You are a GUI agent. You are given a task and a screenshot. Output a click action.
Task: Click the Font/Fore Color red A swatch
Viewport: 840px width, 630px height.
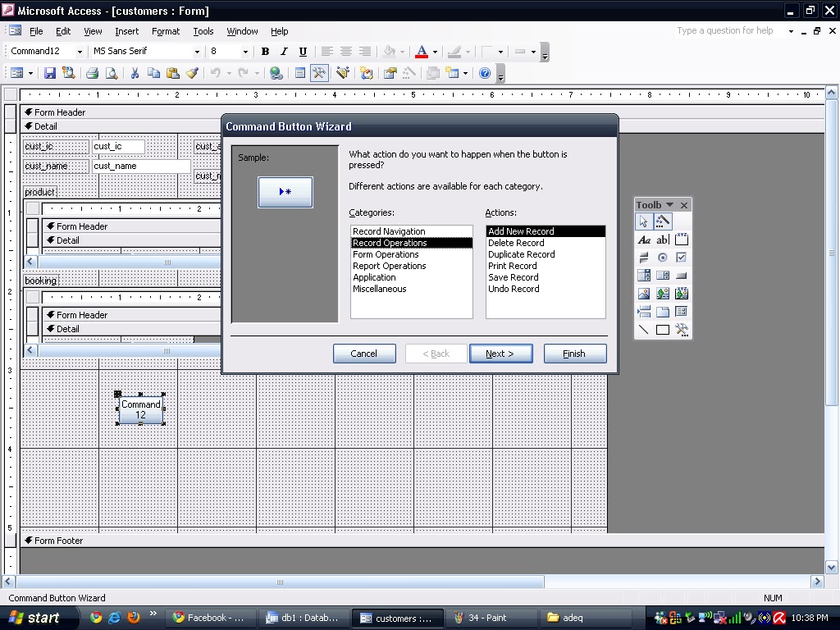click(x=422, y=52)
